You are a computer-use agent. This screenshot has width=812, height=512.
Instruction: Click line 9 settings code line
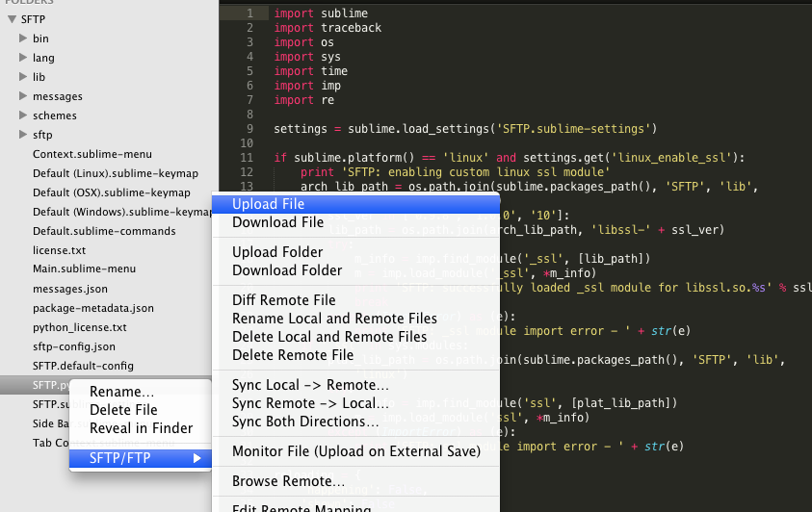(x=464, y=128)
